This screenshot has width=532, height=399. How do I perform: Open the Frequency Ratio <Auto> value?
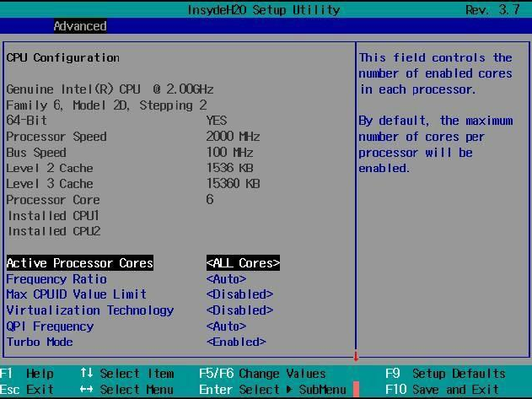(x=226, y=279)
